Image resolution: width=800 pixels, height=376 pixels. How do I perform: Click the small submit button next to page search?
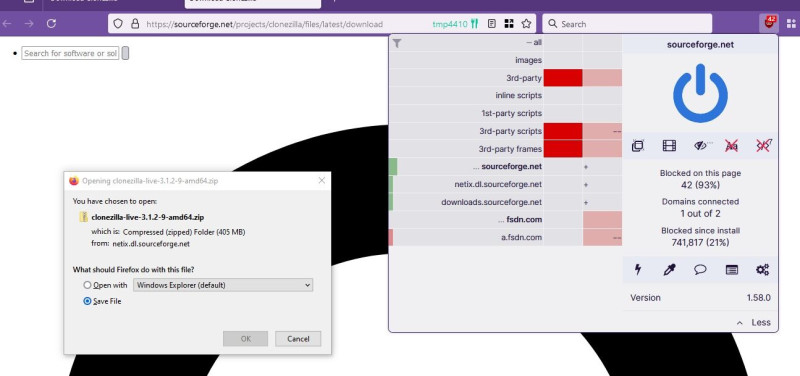pos(125,53)
